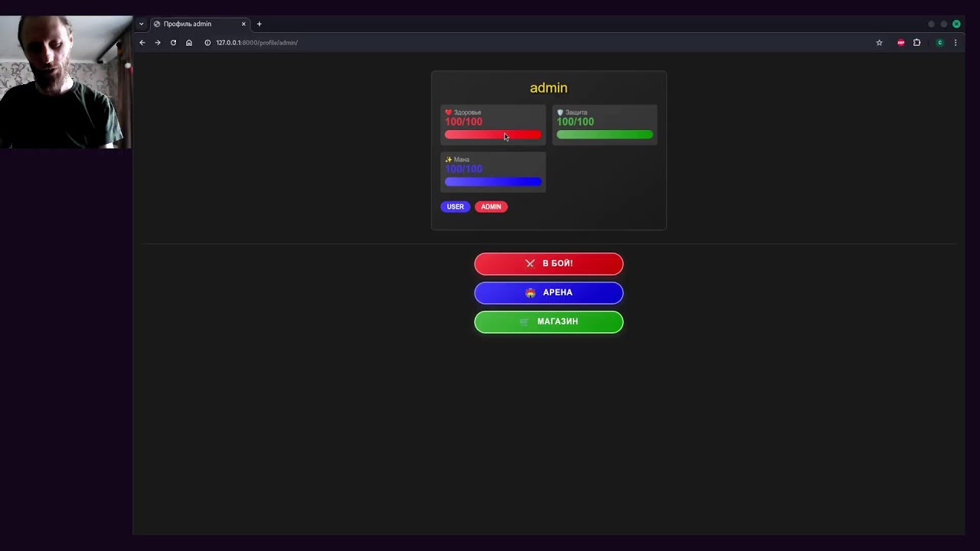Bookmark this page with the star icon
This screenshot has height=551, width=980.
click(x=879, y=43)
